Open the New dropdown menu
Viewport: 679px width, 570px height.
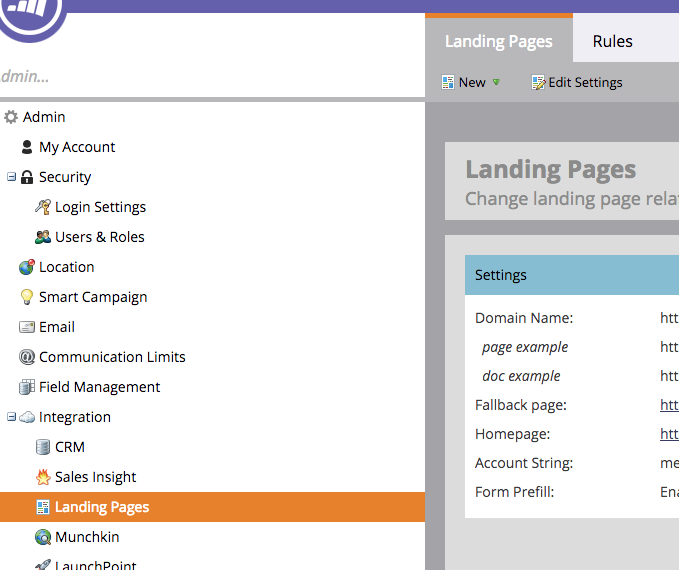471,82
